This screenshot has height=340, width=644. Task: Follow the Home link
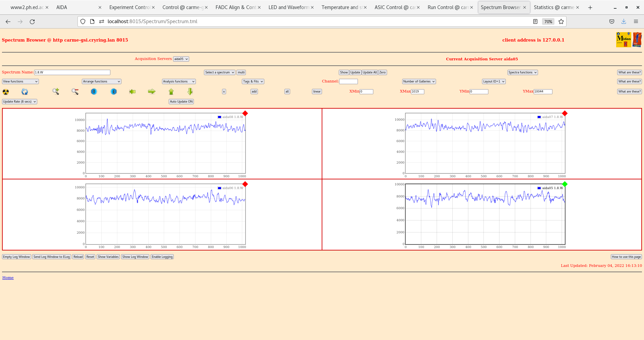[x=8, y=278]
